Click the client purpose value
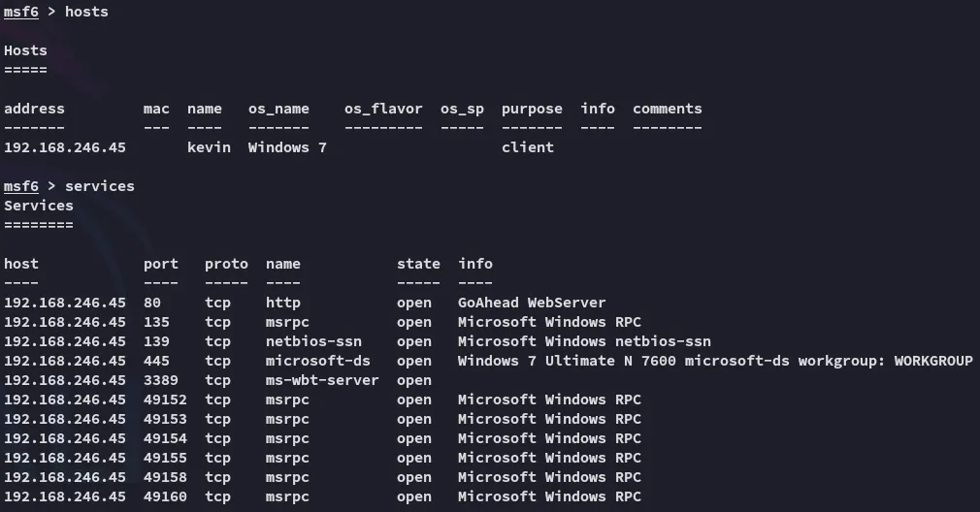 click(528, 147)
